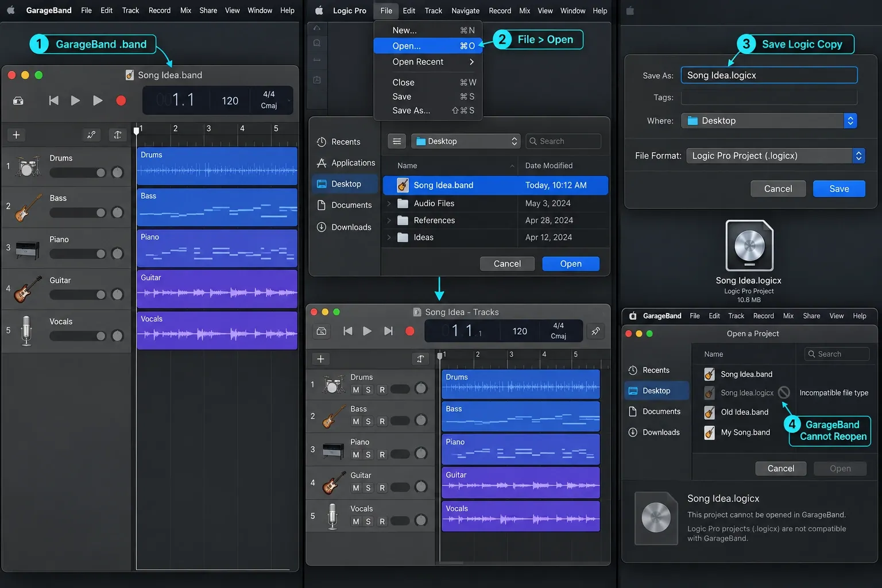Choose Recents in the Open a Project sidebar
882x588 pixels.
[x=649, y=370]
